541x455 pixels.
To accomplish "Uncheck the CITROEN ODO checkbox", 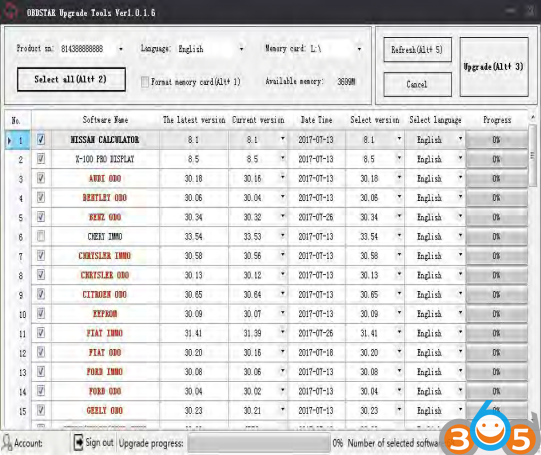I will click(41, 294).
